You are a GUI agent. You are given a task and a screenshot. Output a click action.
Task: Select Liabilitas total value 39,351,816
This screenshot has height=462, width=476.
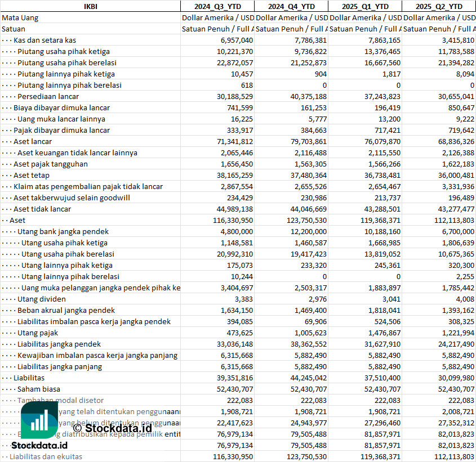[x=235, y=378]
